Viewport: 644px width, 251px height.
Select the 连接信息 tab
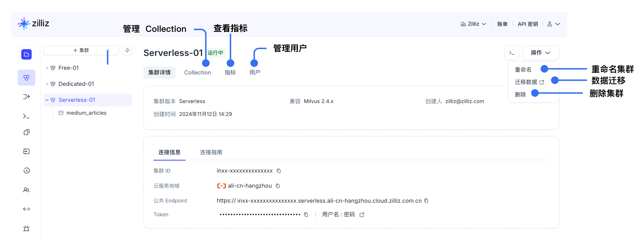169,152
